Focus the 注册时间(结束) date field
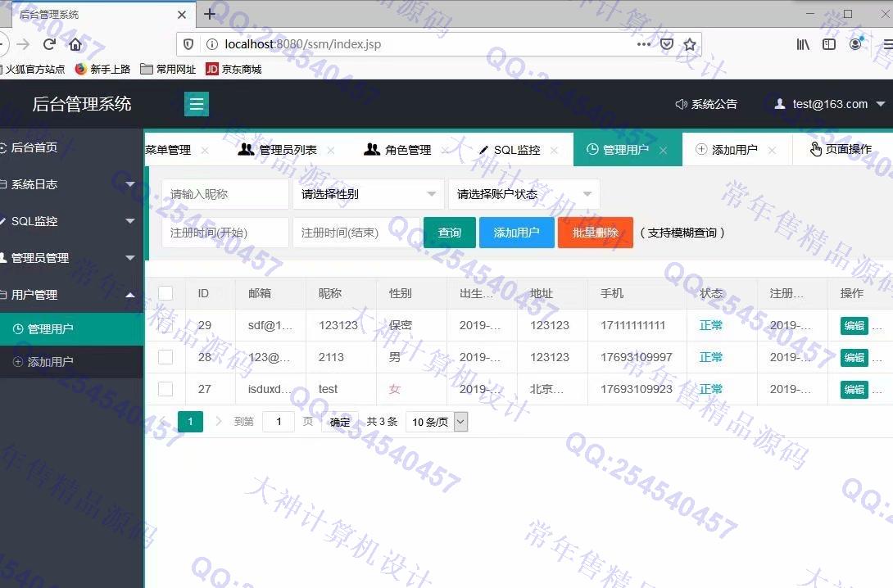Image resolution: width=893 pixels, height=588 pixels. click(x=356, y=233)
